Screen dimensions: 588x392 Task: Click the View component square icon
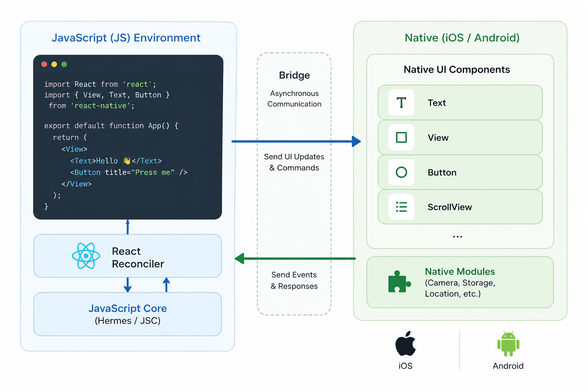[x=401, y=137]
